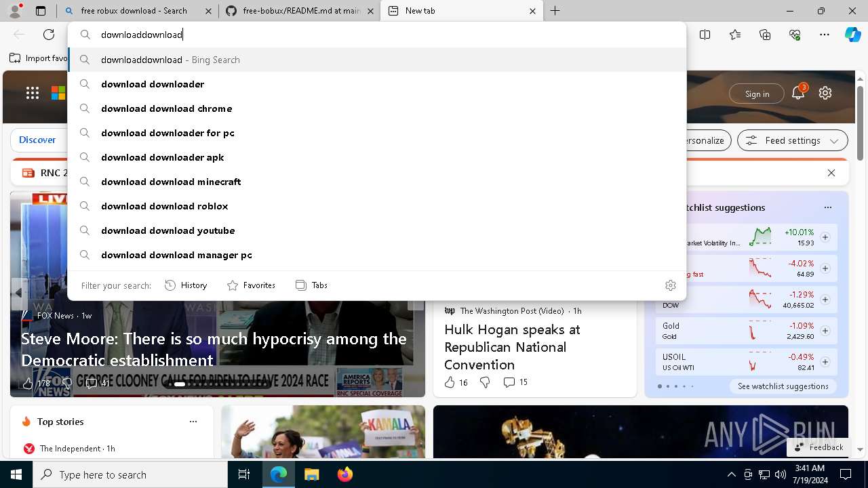Open Task View on the taskbar

[x=244, y=474]
